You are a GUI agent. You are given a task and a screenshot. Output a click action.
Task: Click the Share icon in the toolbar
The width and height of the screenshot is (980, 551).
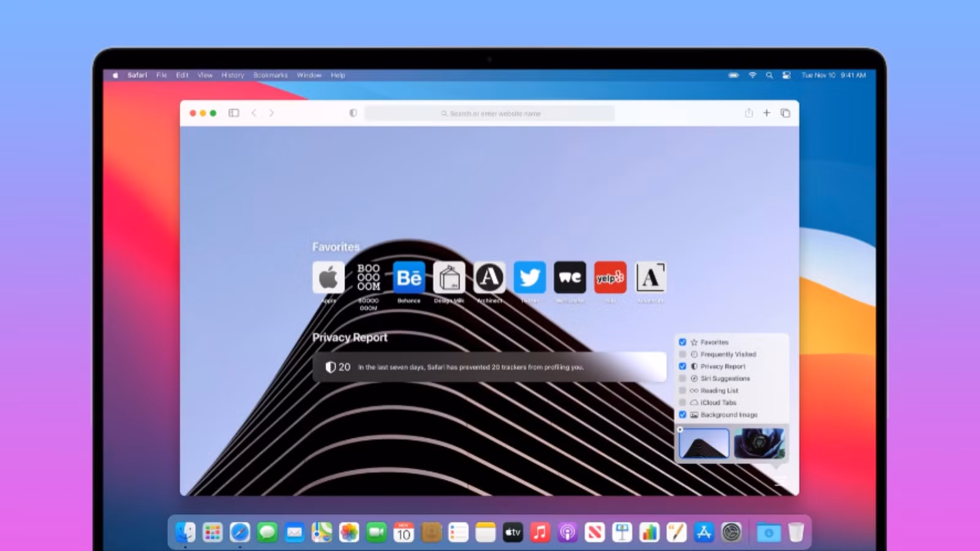(748, 113)
